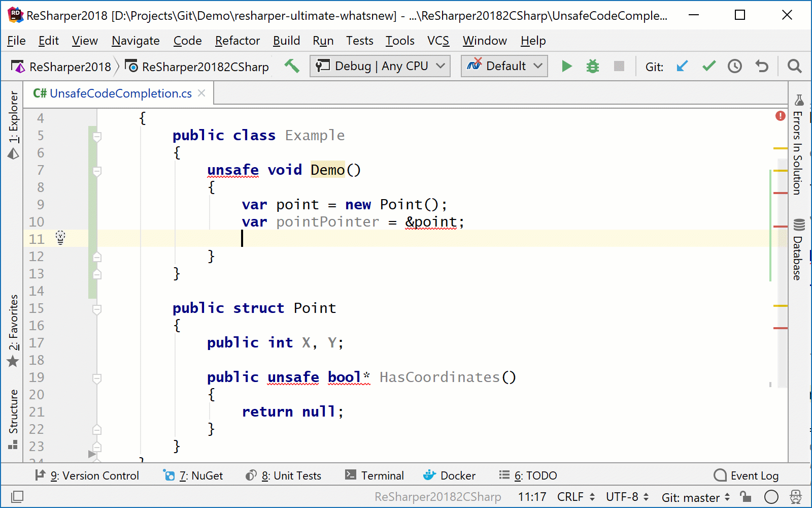Viewport: 812px width, 508px height.
Task: Show Git history clock icon
Action: coord(734,66)
